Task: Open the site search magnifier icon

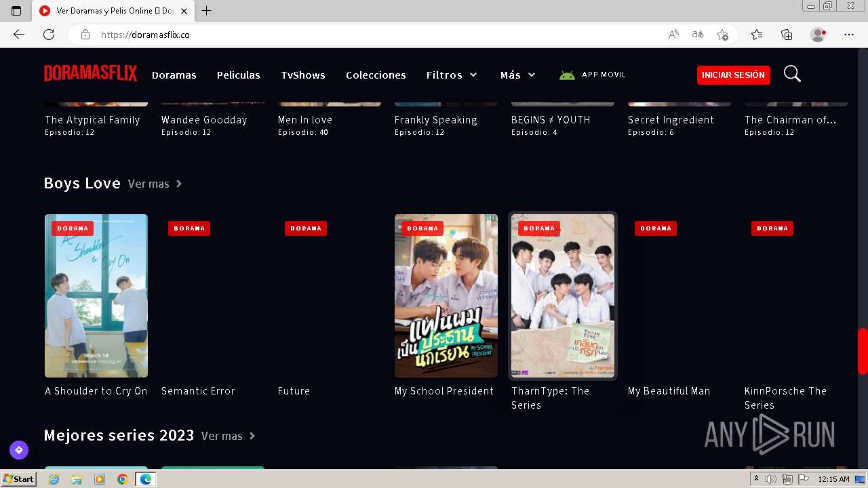Action: pos(792,74)
